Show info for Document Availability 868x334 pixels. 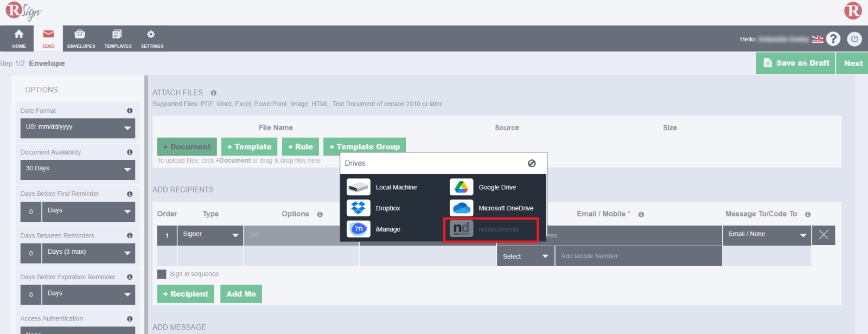130,152
